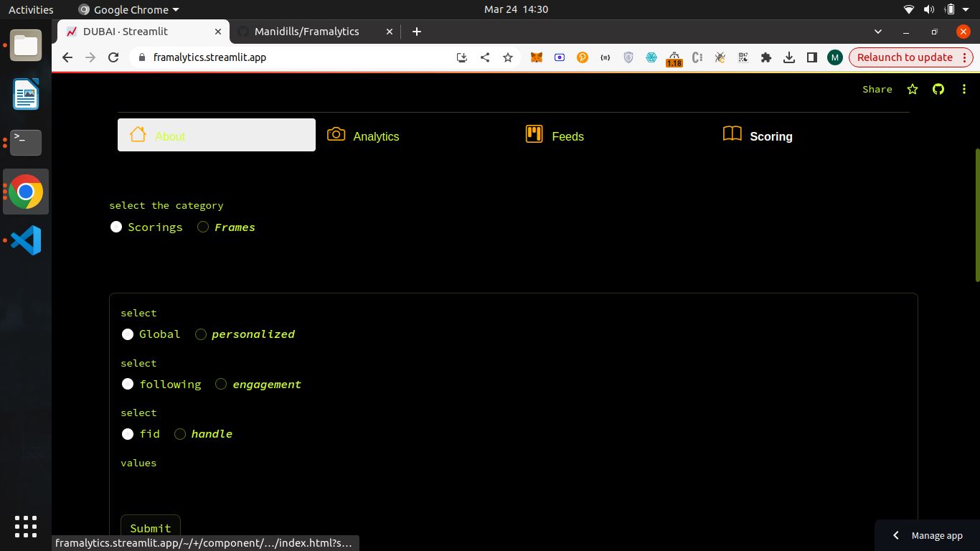Click the kanban icon beside Feeds
Image resolution: width=980 pixels, height=551 pixels.
534,134
